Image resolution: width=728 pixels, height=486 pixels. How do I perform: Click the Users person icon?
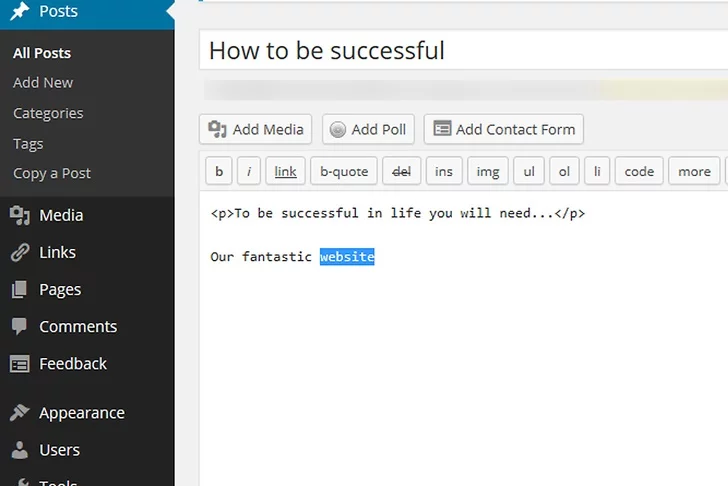pos(18,450)
